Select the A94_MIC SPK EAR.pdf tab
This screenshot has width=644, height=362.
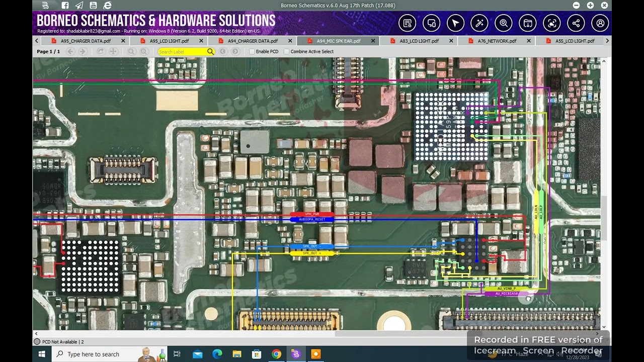339,41
